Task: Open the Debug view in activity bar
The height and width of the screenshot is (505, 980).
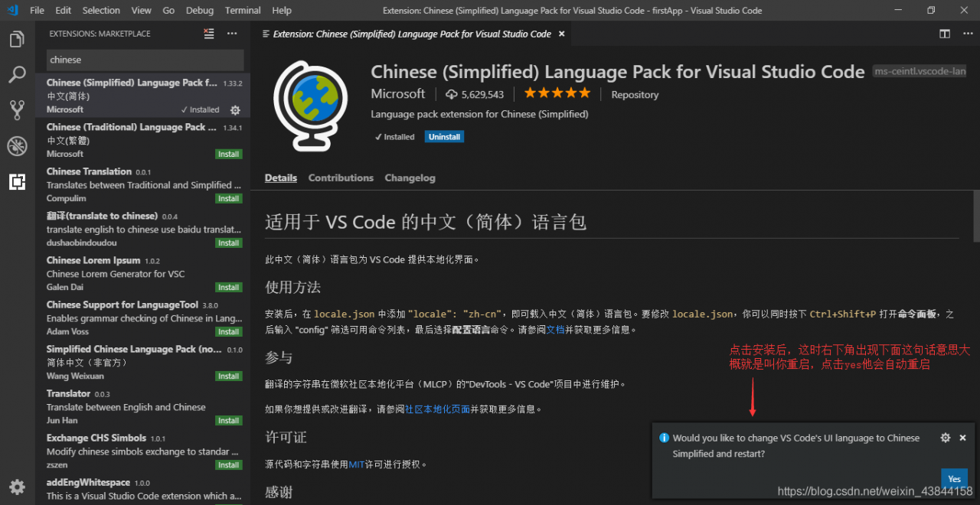Action: coord(17,145)
